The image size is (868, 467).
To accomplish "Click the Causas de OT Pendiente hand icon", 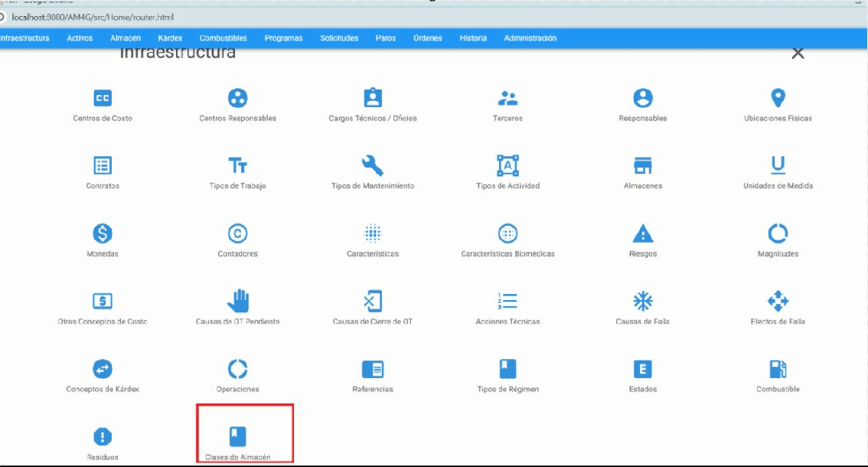I will [x=238, y=301].
